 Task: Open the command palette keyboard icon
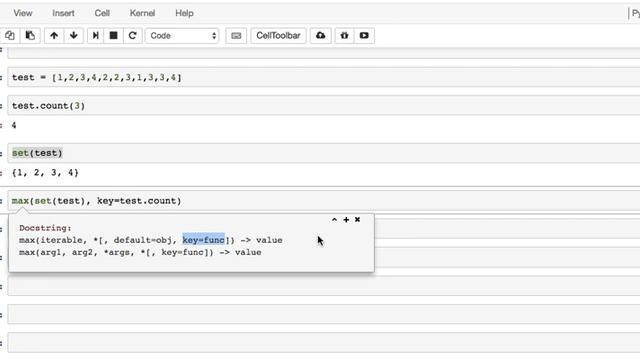236,36
